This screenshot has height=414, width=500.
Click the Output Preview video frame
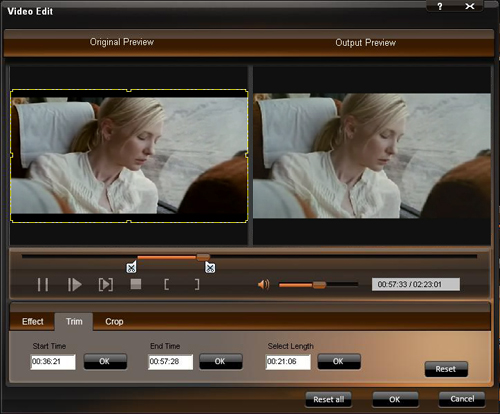pyautogui.click(x=372, y=156)
